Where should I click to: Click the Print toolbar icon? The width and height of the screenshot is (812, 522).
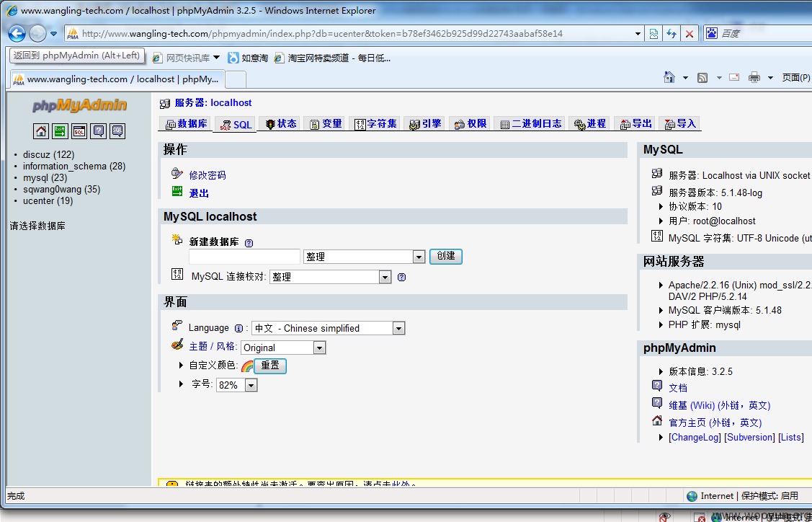click(754, 78)
